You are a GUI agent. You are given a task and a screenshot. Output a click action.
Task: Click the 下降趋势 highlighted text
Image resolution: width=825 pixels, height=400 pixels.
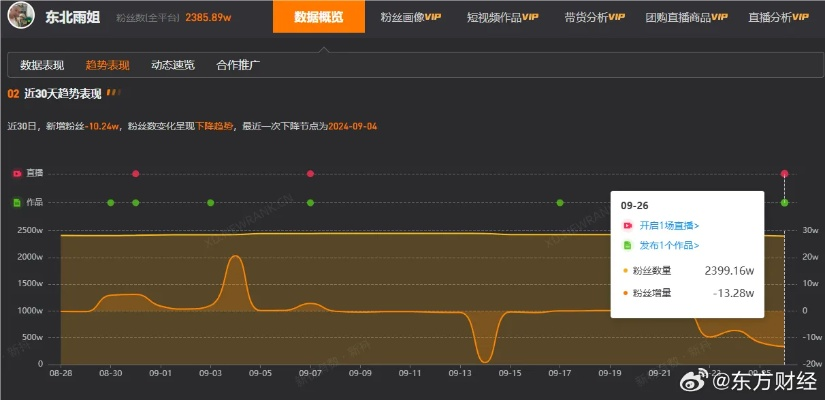pos(214,126)
